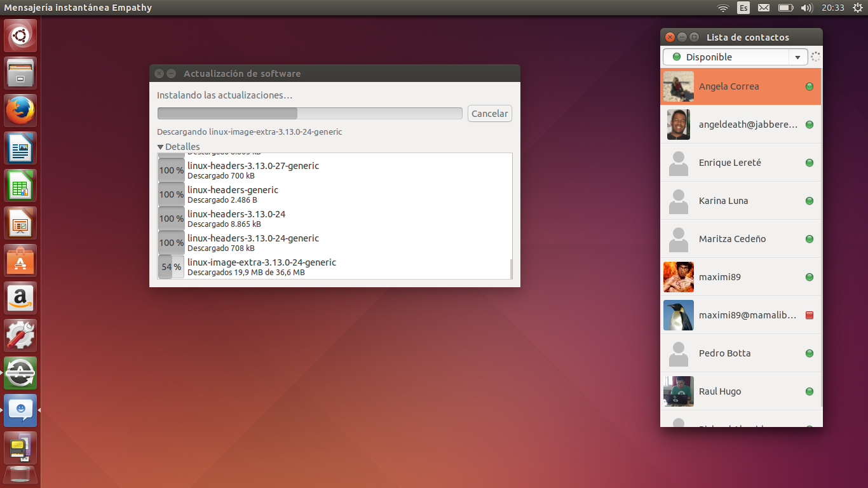This screenshot has width=868, height=488.
Task: Select linux-headers-3.13.0-27-generic row
Action: coord(334,170)
